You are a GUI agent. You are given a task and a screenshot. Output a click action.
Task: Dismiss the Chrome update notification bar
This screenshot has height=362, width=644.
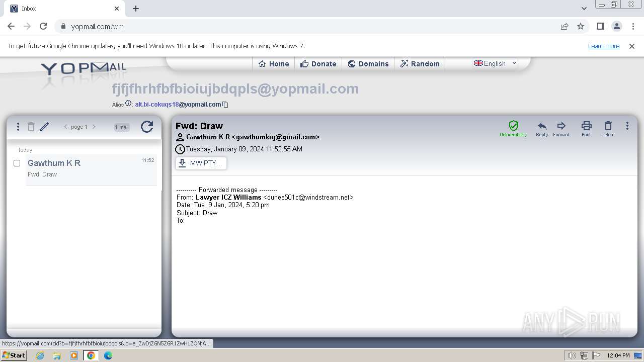point(632,46)
